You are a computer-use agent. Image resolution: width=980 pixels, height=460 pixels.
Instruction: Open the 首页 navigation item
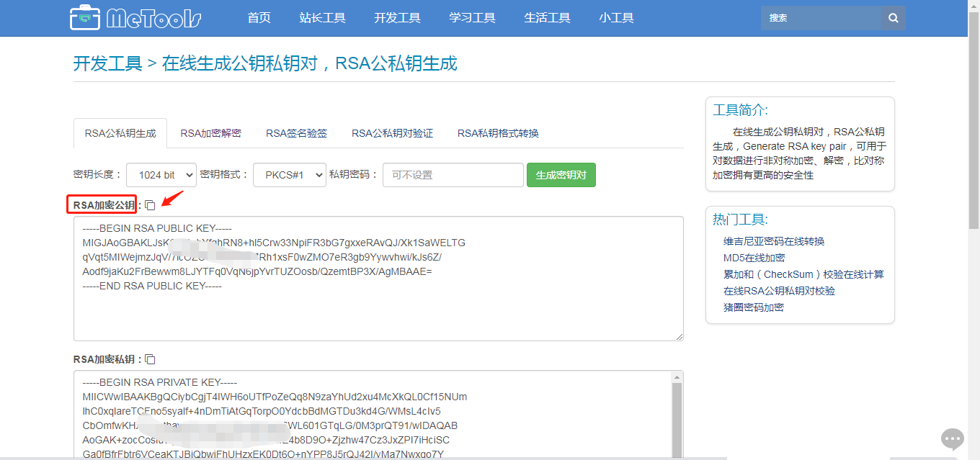tap(259, 18)
